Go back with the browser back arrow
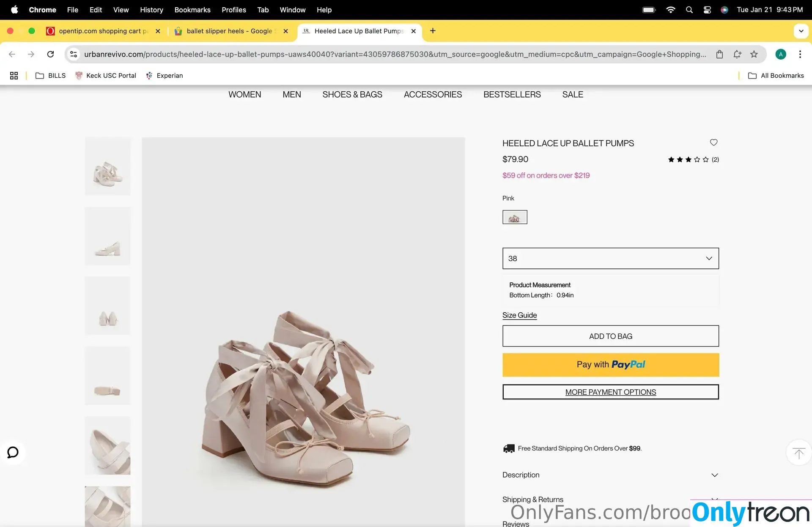This screenshot has height=527, width=812. (12, 54)
